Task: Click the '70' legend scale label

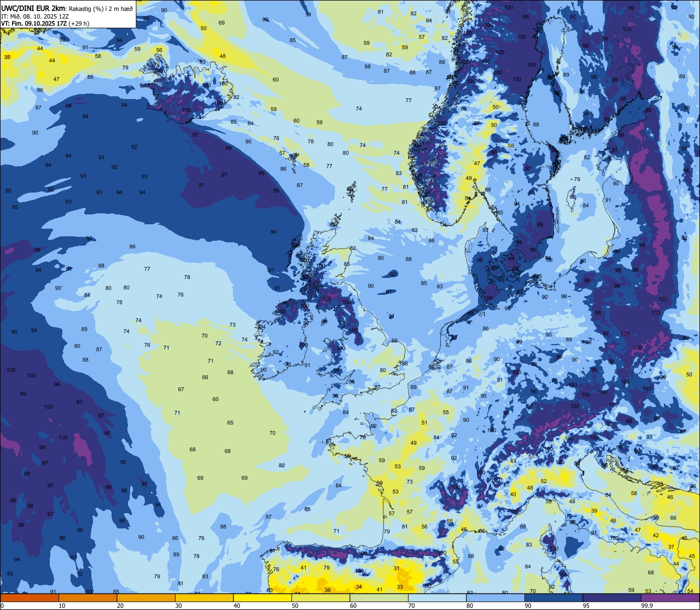Action: (412, 606)
